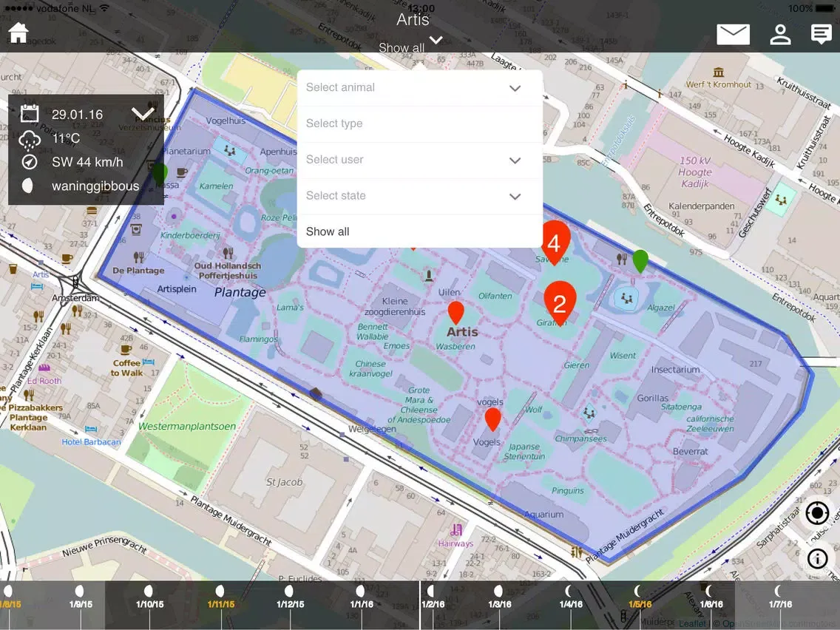Tap the Coffee to Walk cup icon

tap(126, 349)
